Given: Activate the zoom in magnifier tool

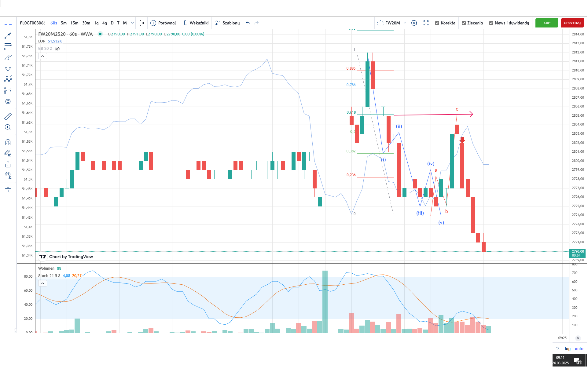Looking at the screenshot, I should tap(8, 127).
